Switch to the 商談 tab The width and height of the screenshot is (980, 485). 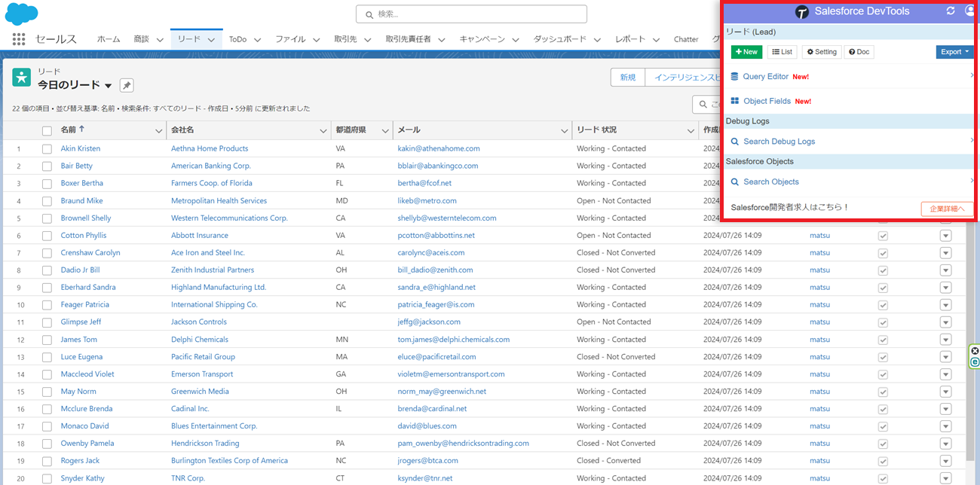tap(143, 38)
